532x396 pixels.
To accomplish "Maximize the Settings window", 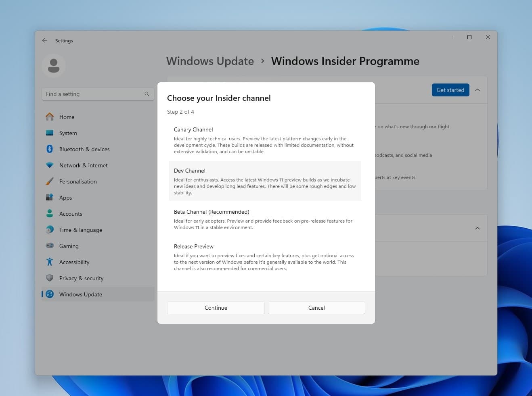I will coord(469,37).
